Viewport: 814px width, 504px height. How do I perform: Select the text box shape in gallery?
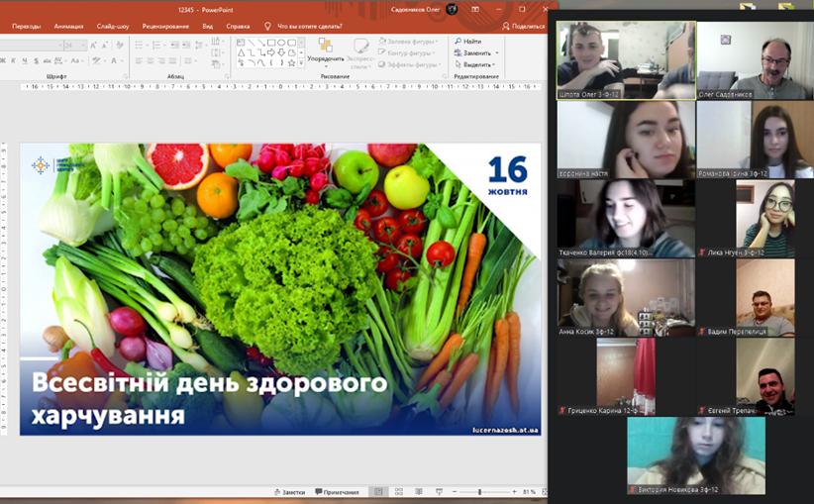pos(241,43)
